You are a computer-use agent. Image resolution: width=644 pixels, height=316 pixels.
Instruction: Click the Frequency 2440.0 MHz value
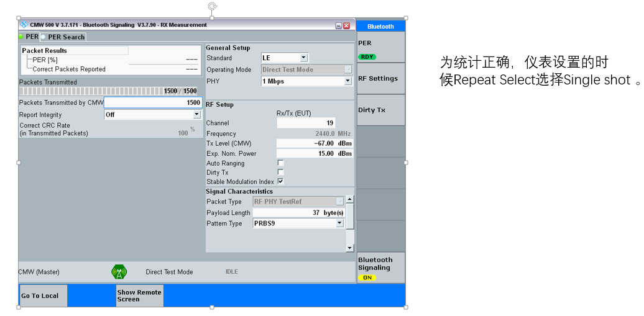pos(333,133)
